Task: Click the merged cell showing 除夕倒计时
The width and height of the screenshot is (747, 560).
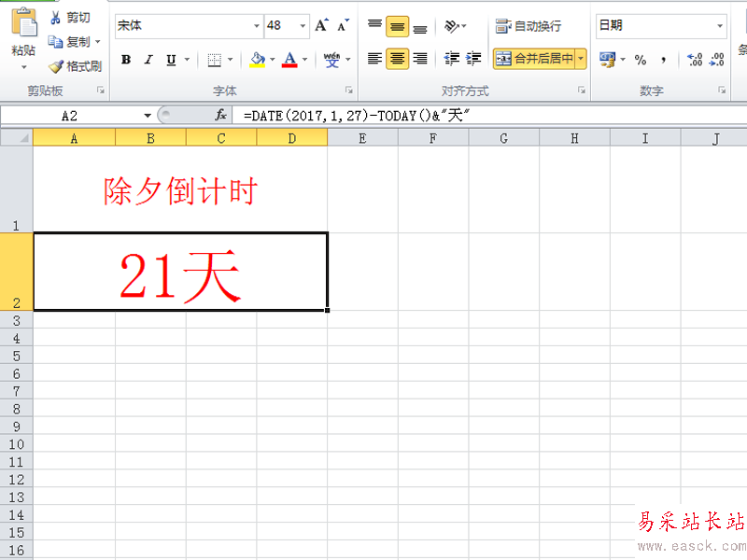Action: tap(180, 189)
